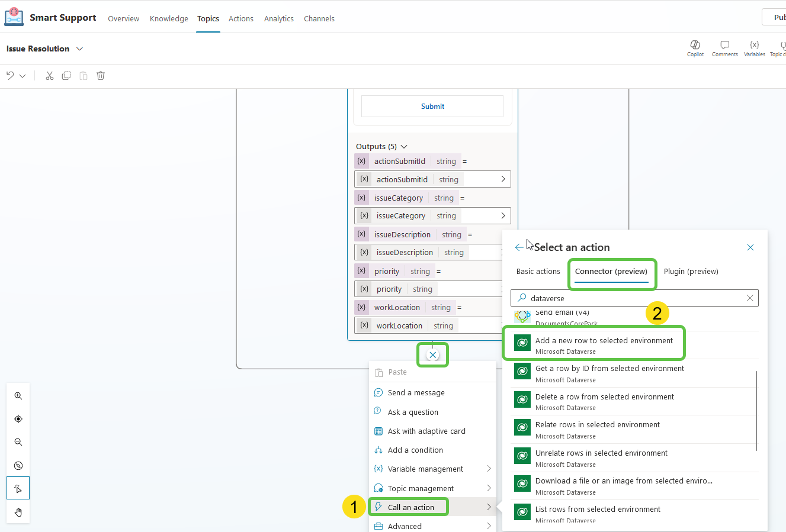Click the center-on-target canvas icon
Screen dimensions: 786x532
[x=18, y=418]
